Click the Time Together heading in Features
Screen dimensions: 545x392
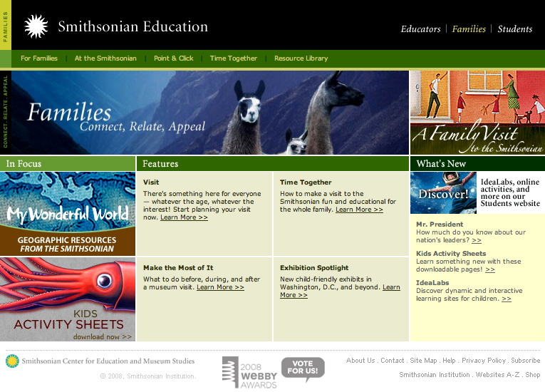click(x=306, y=182)
